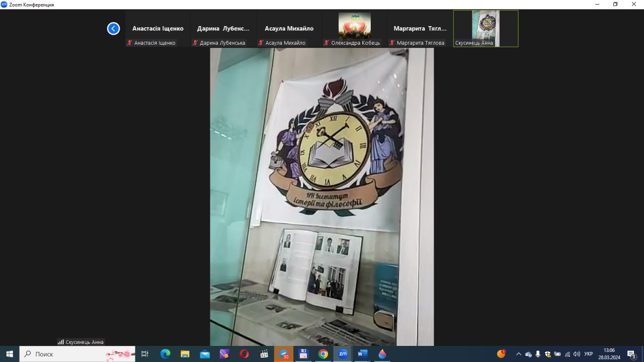Select Асаула Михайло participant tile
The image size is (644, 362).
point(289,29)
